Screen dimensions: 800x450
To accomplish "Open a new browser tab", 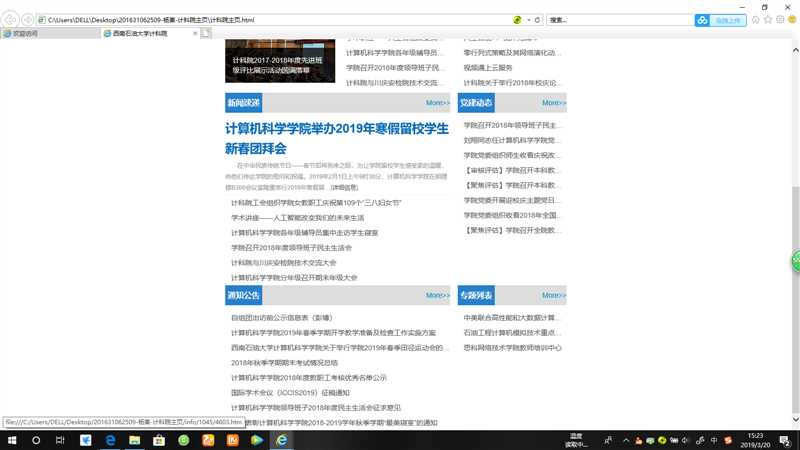I will [205, 33].
